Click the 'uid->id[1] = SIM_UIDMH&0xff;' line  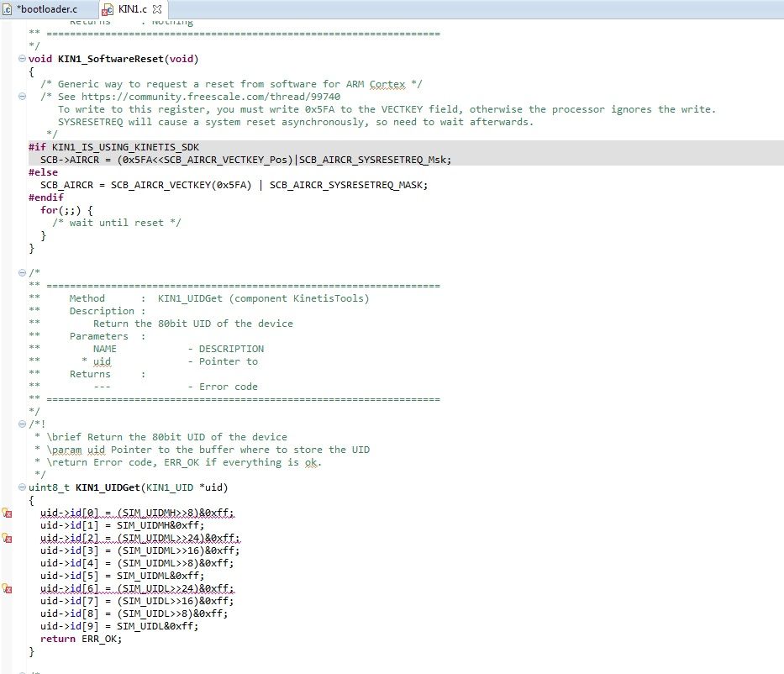(x=122, y=525)
